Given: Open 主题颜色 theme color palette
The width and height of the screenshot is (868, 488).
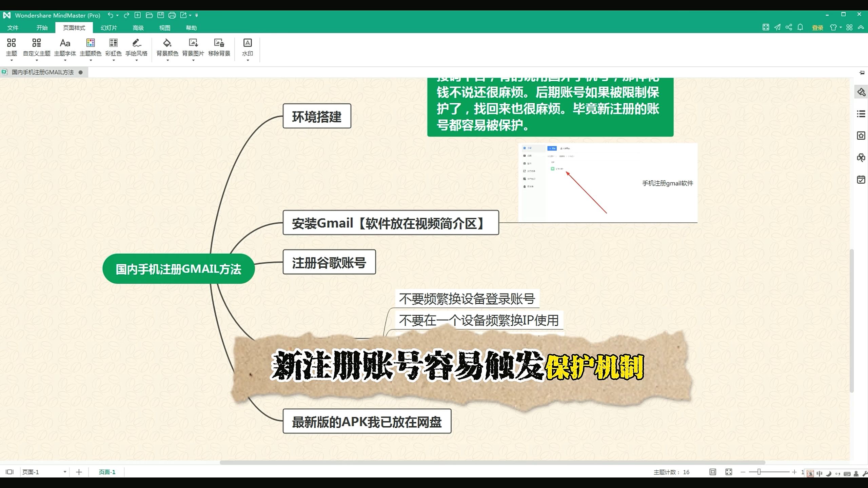Looking at the screenshot, I should click(91, 47).
